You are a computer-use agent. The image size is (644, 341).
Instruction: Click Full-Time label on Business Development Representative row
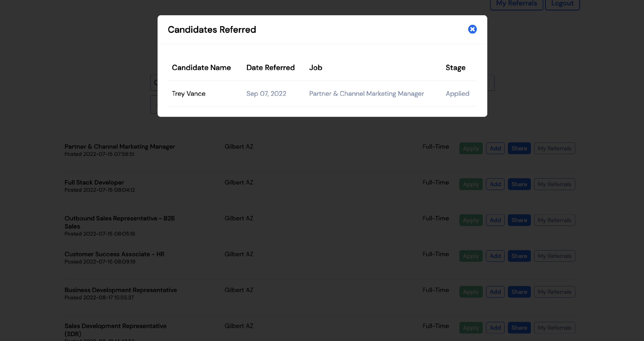[436, 290]
